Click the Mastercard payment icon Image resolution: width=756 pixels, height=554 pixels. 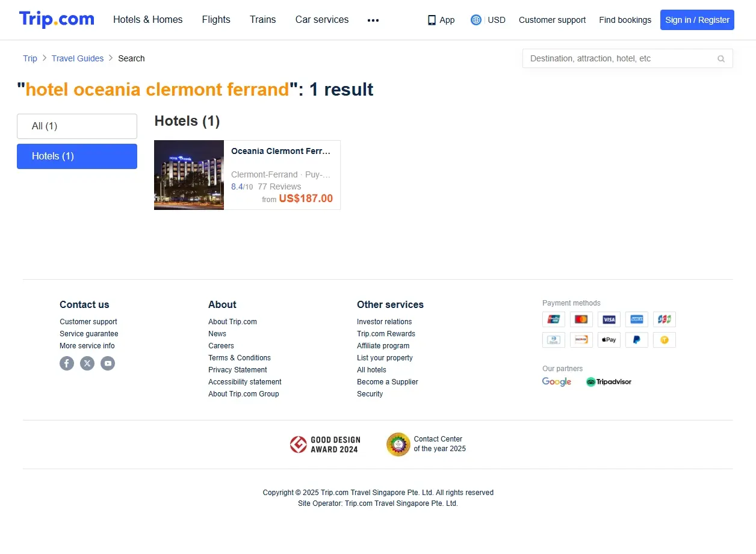click(581, 319)
